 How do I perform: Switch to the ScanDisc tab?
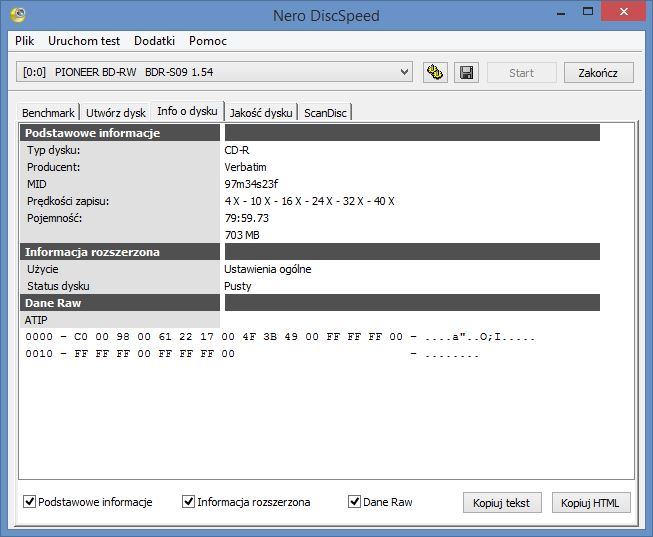pos(325,113)
